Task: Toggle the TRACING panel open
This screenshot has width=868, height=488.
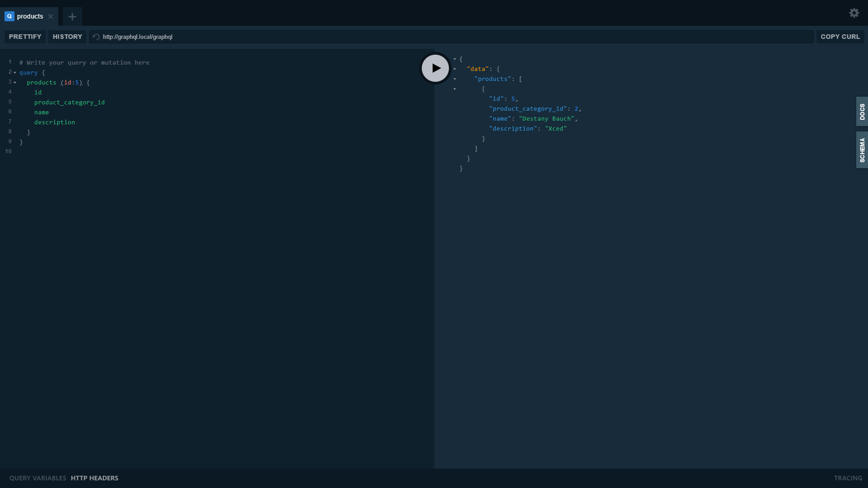Action: point(848,478)
